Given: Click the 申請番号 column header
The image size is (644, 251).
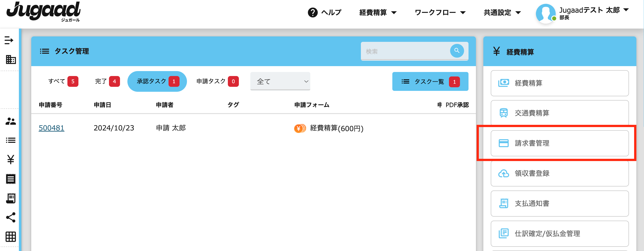Looking at the screenshot, I should (51, 105).
